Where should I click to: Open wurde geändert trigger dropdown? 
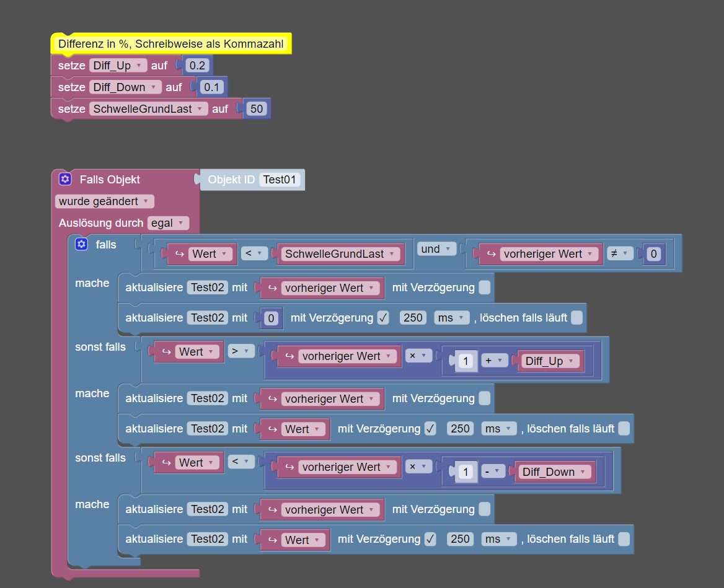[104, 201]
